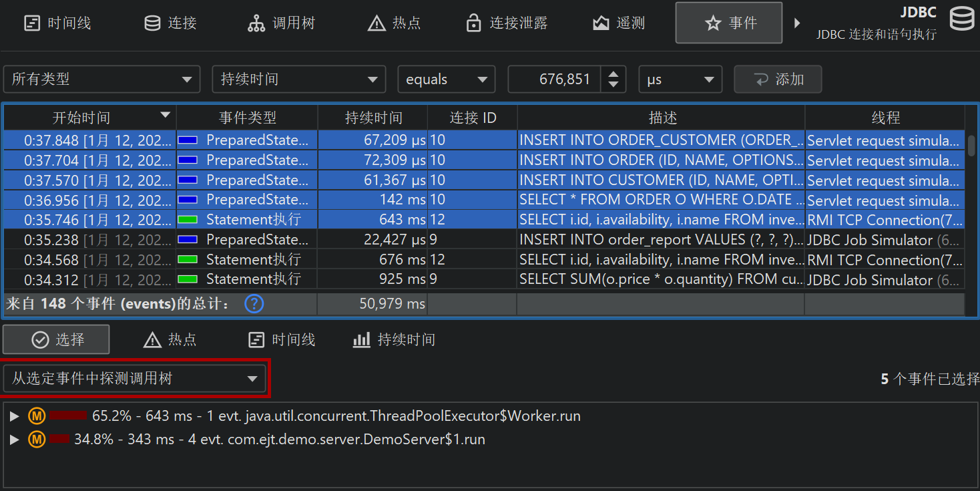The height and width of the screenshot is (491, 980).
Task: Click the 添加 add filter button
Action: tap(778, 79)
